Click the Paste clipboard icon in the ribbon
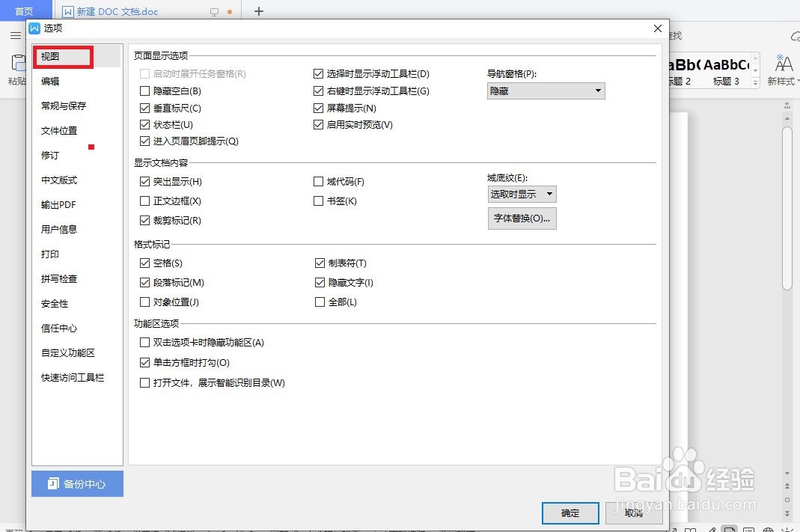800x532 pixels. pos(19,64)
